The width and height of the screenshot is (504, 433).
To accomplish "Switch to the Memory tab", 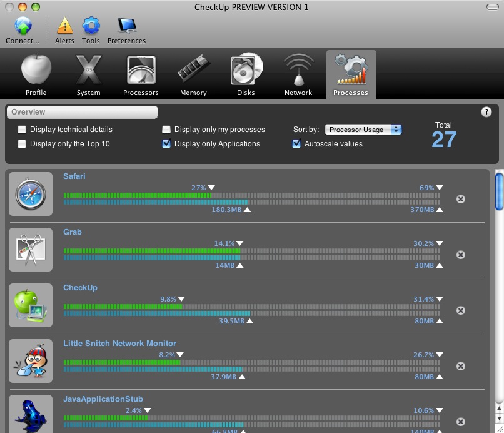I will point(193,74).
